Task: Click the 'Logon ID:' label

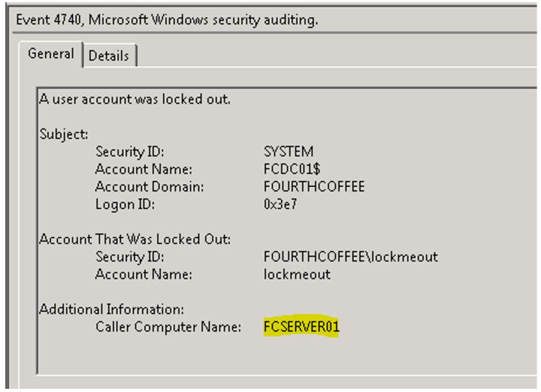Action: point(125,204)
